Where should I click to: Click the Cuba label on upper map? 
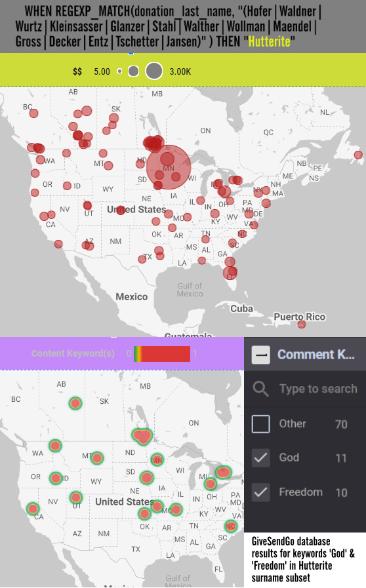click(x=241, y=309)
